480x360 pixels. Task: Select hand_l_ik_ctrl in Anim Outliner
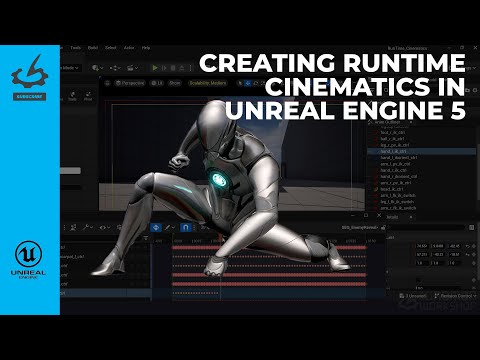click(x=422, y=151)
